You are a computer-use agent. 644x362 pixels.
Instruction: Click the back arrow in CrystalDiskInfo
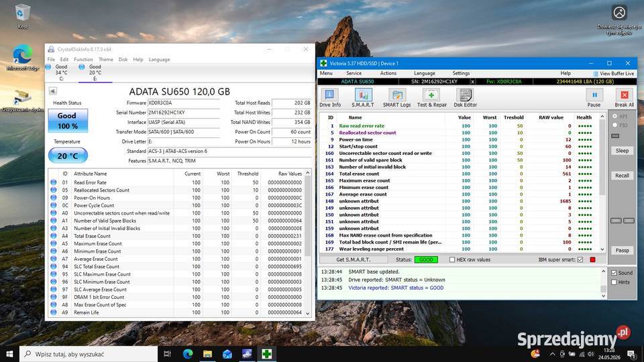click(x=52, y=91)
